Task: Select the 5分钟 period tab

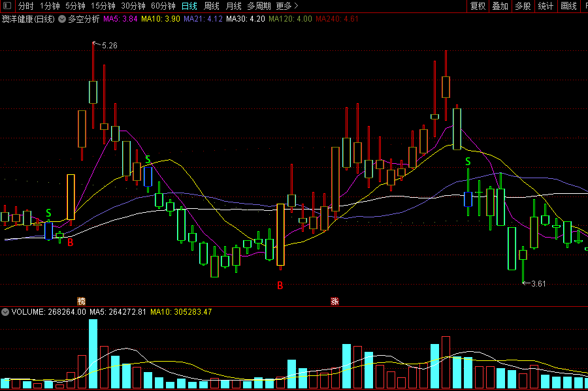Action: click(75, 6)
